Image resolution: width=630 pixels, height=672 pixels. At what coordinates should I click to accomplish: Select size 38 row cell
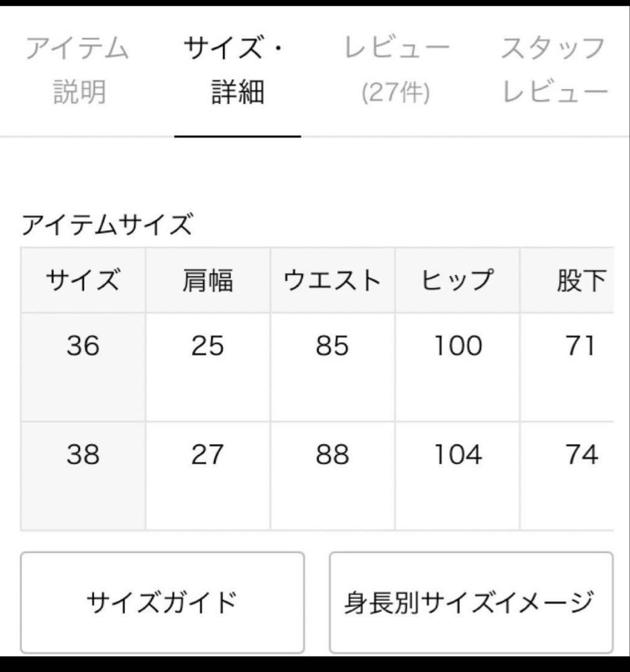pos(83,456)
